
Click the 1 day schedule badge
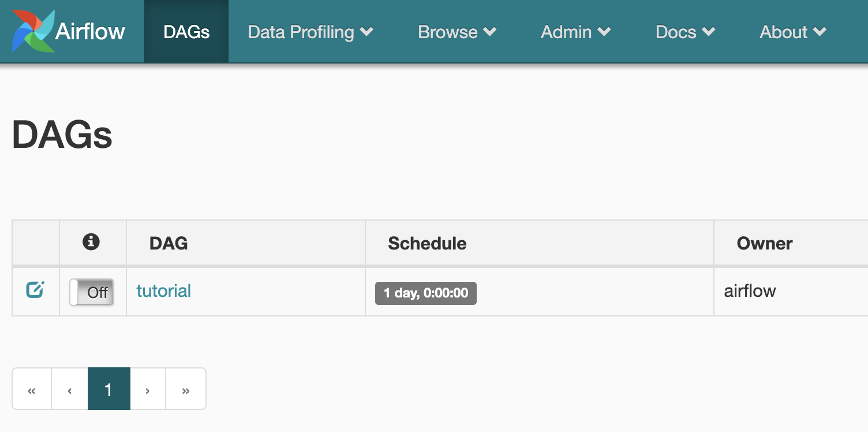(426, 293)
